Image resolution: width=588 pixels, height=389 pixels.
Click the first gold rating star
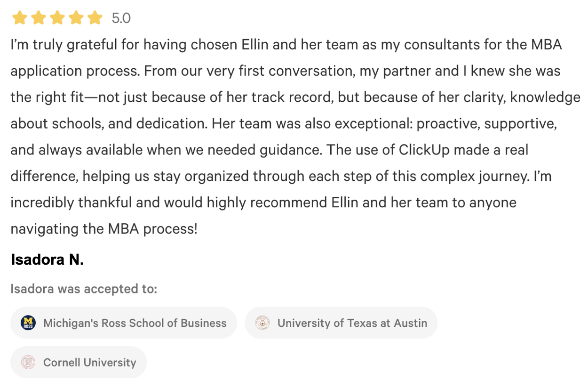coord(20,18)
